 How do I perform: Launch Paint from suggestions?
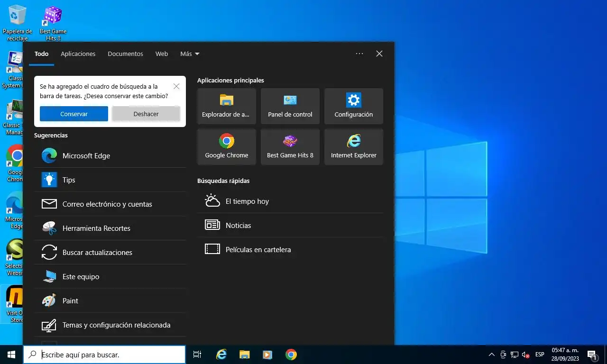[110, 300]
